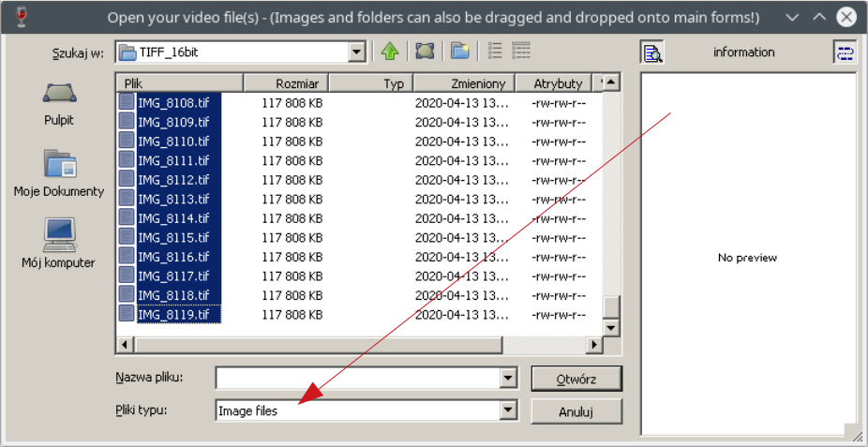Select file IMG_8119.tif
868x447 pixels.
click(x=173, y=315)
